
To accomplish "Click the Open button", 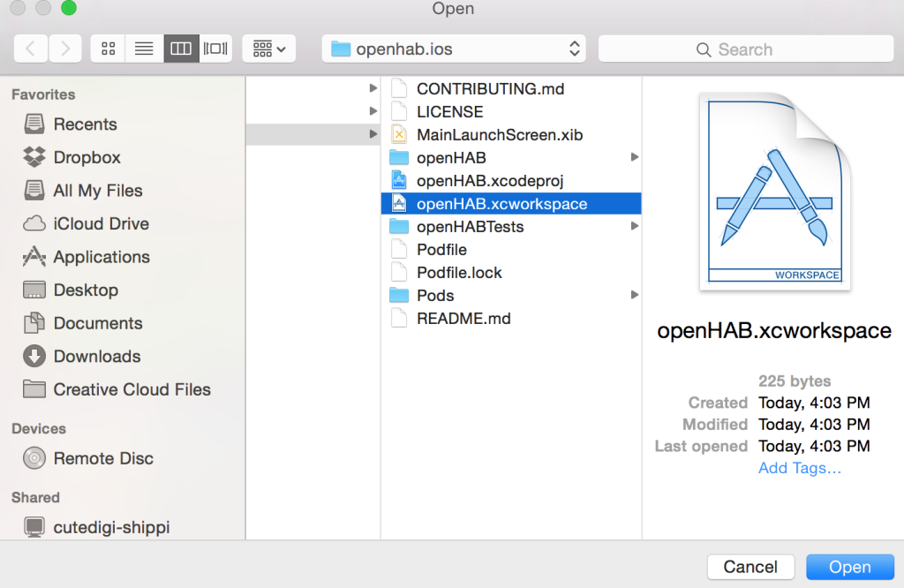I will [x=850, y=567].
